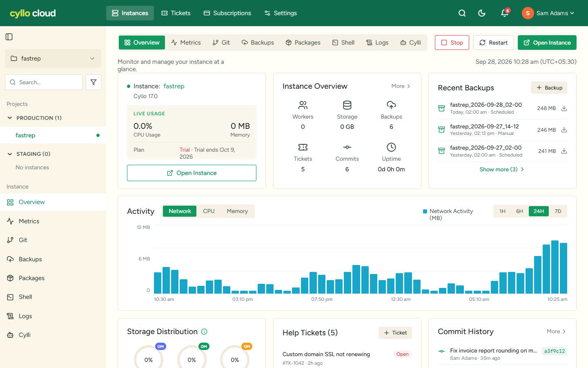Click the Uptime clock icon
The width and height of the screenshot is (588, 368).
point(391,147)
